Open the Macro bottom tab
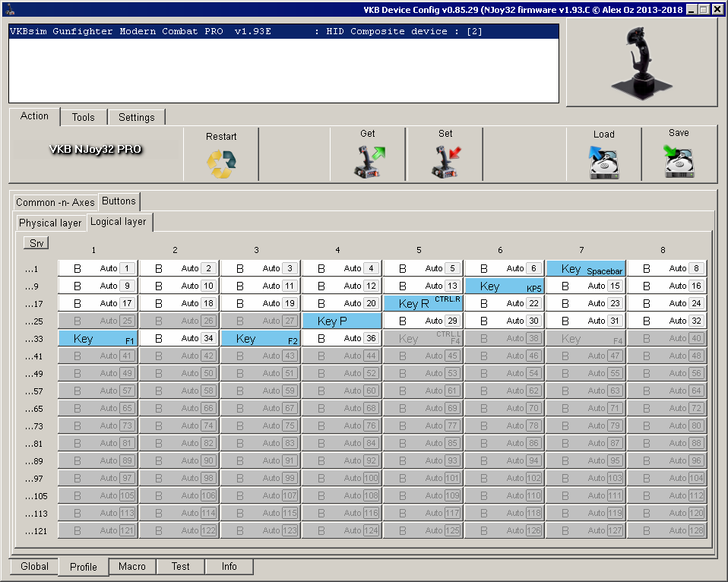Image resolution: width=728 pixels, height=582 pixels. click(x=132, y=567)
